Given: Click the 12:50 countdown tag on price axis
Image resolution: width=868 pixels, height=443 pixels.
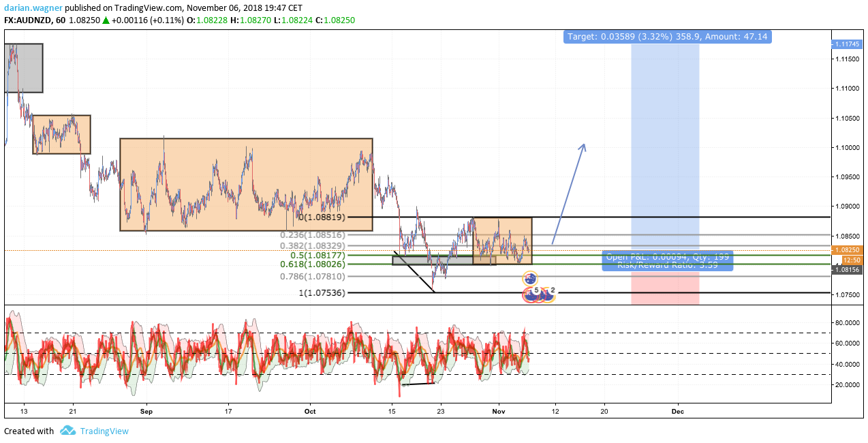Looking at the screenshot, I should pos(852,260).
